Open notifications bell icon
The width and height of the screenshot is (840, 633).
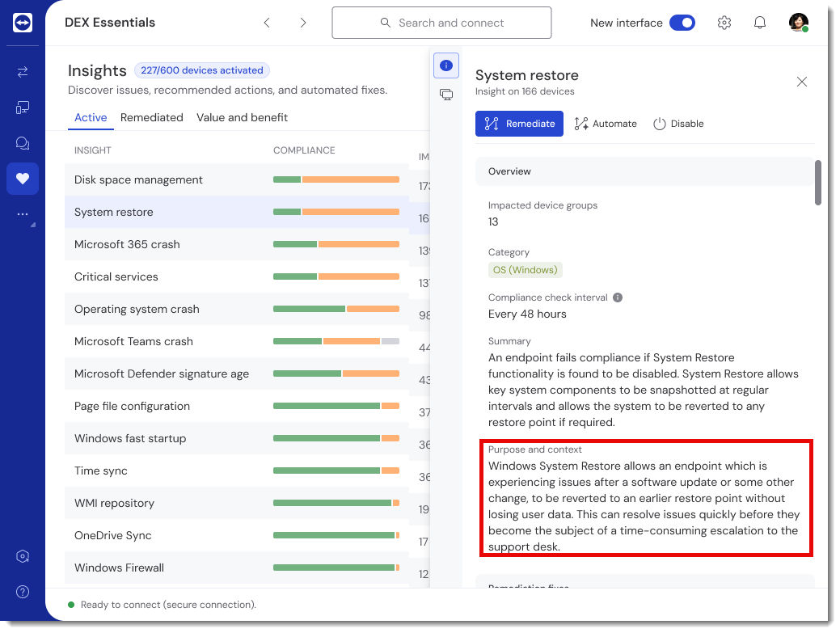pos(760,23)
